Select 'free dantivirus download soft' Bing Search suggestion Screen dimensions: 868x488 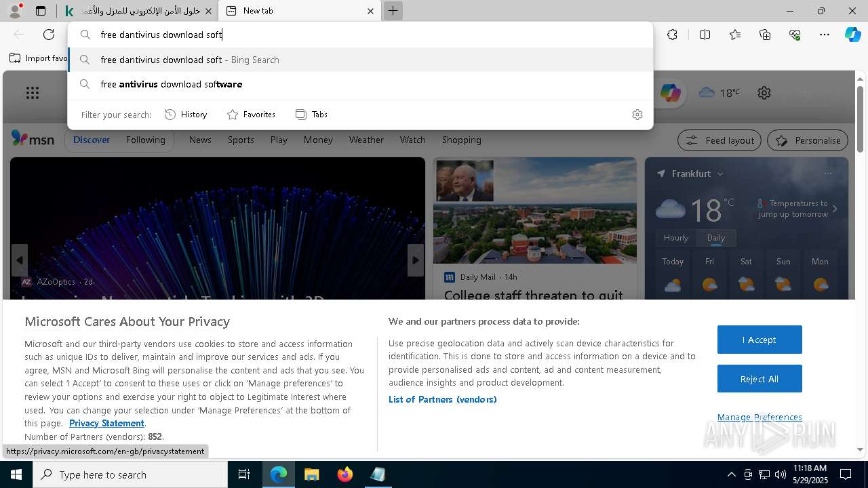360,60
